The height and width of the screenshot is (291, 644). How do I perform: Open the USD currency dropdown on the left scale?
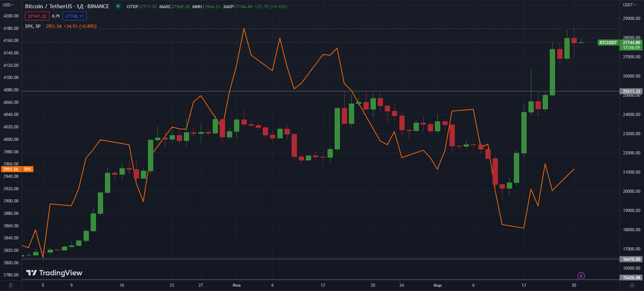tap(8, 5)
